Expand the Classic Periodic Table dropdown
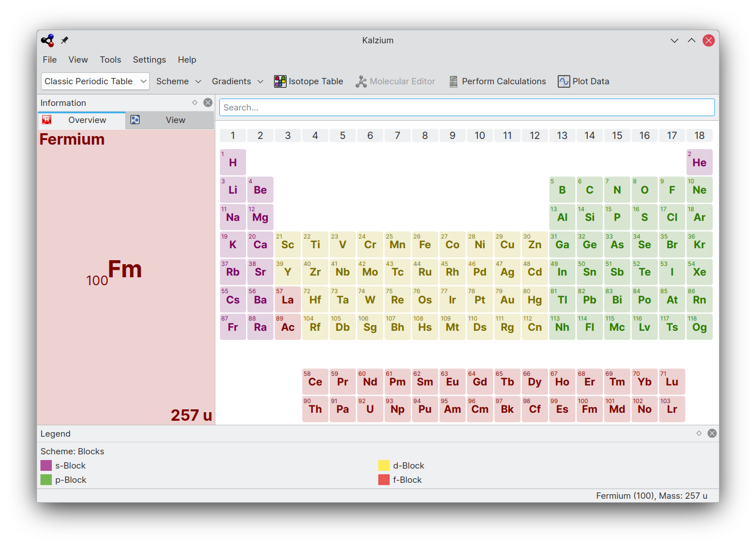The height and width of the screenshot is (546, 756). [95, 81]
